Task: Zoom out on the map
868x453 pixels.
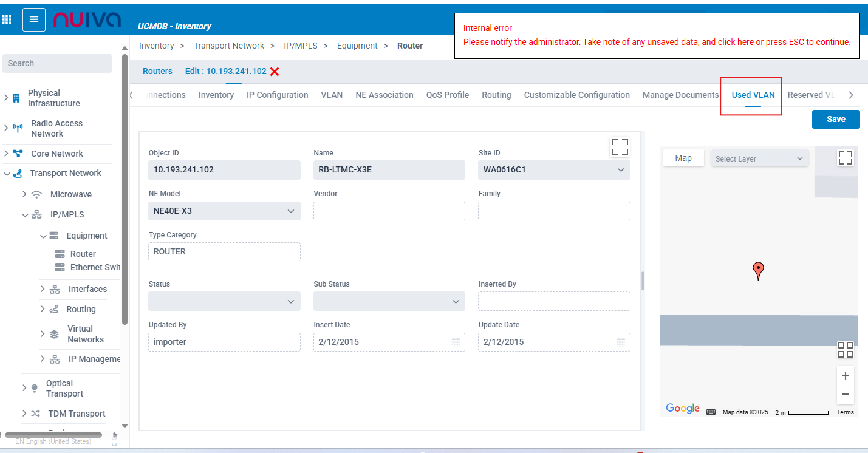Action: point(845,394)
